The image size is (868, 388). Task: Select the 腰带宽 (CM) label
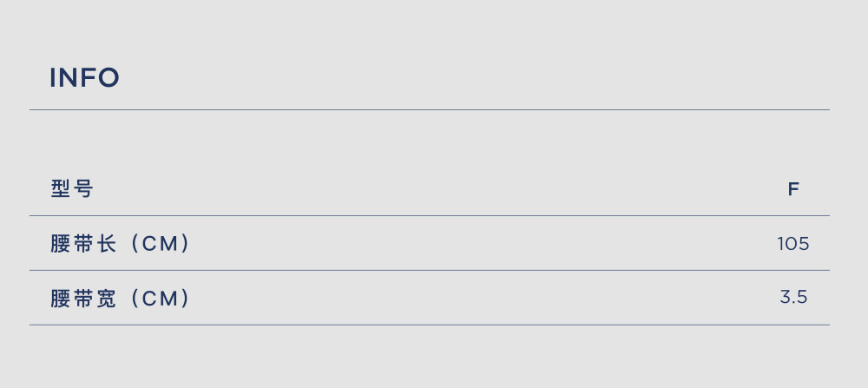click(121, 299)
